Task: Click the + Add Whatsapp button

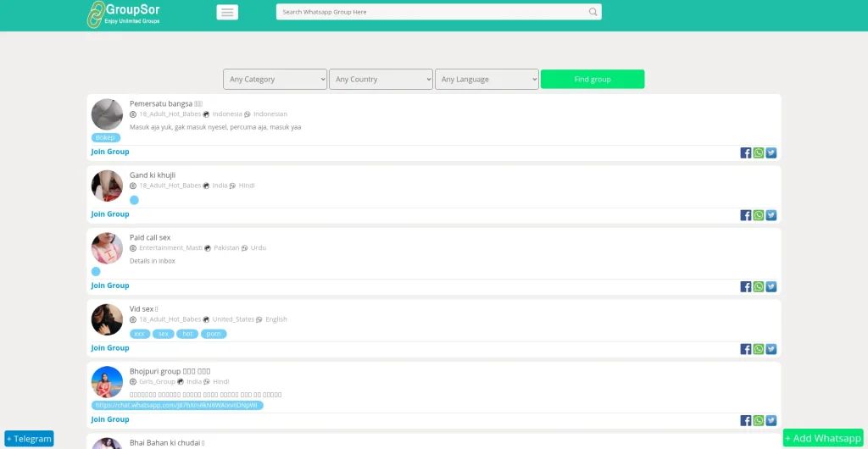Action: (x=823, y=438)
